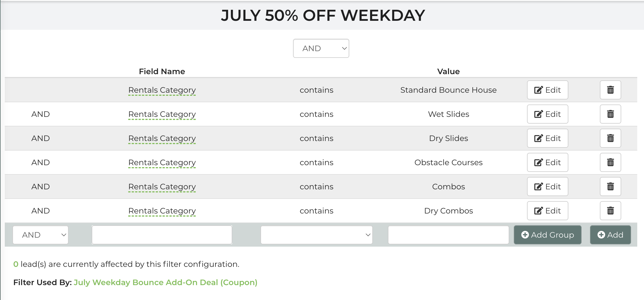
Task: Edit the Standard Bounce House condition
Action: click(x=548, y=90)
